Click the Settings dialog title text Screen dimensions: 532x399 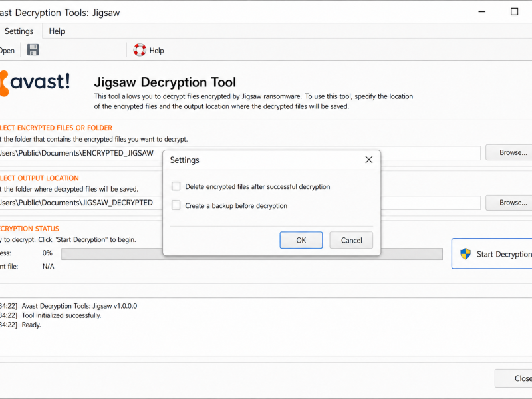click(185, 160)
